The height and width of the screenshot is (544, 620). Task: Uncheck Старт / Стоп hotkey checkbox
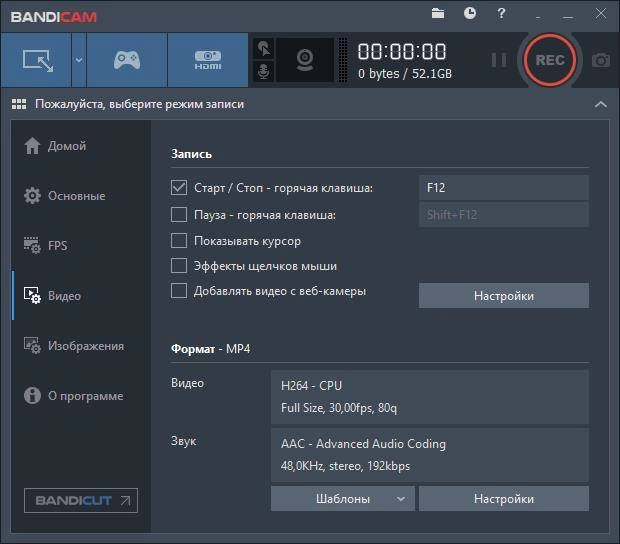179,187
